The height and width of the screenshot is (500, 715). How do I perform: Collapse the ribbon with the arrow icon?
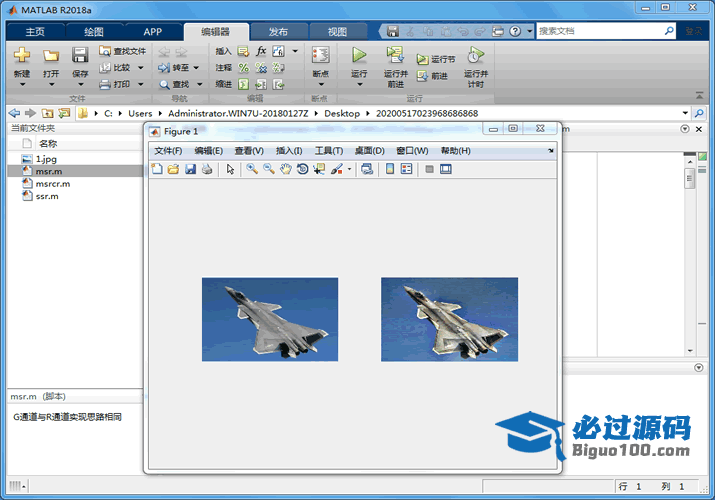[x=699, y=95]
